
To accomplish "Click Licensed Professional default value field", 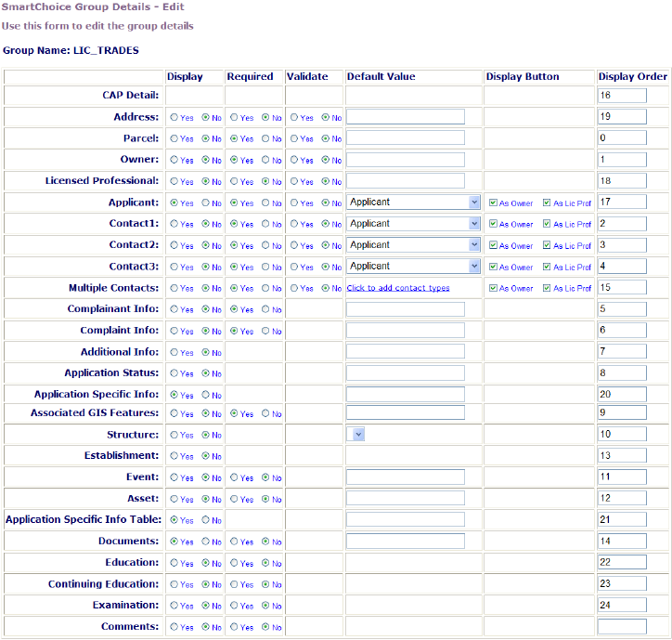I will coord(406,180).
